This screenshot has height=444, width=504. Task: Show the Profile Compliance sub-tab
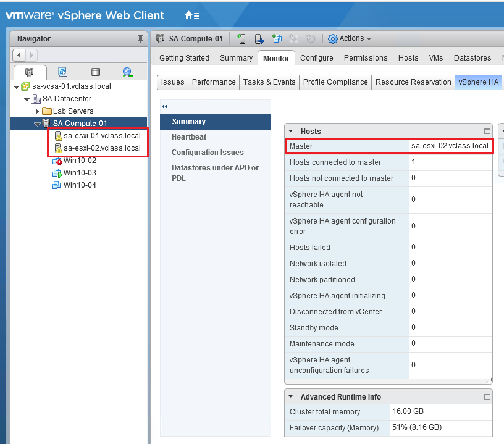[335, 82]
